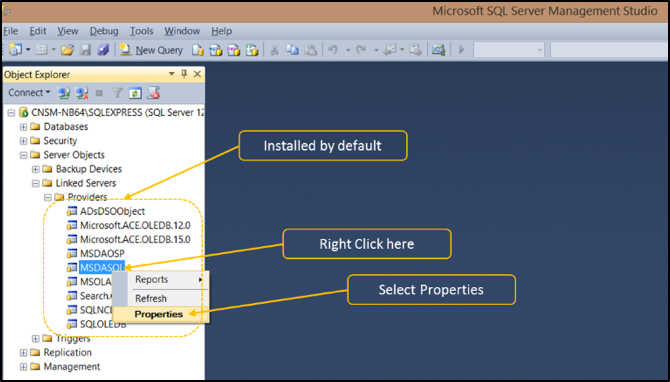This screenshot has width=670, height=382.
Task: Expand the Security folder
Action: point(24,141)
